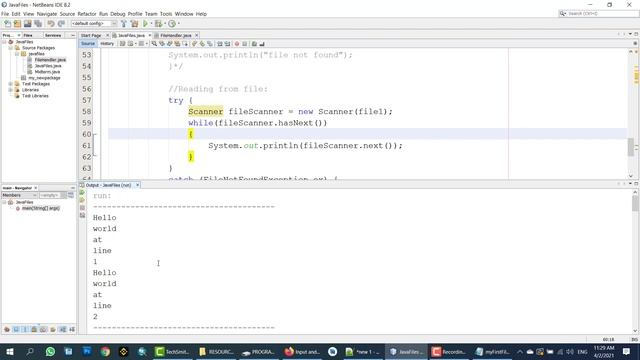Expand the Test Packages node
The height and width of the screenshot is (360, 640).
click(x=11, y=84)
